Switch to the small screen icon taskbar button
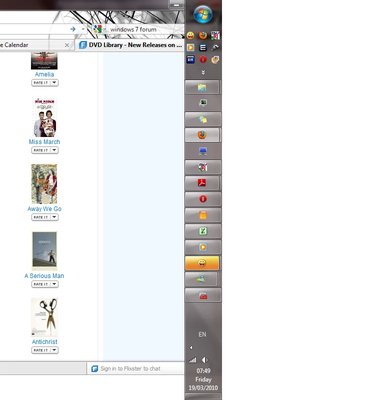The width and height of the screenshot is (384, 400). click(x=203, y=103)
